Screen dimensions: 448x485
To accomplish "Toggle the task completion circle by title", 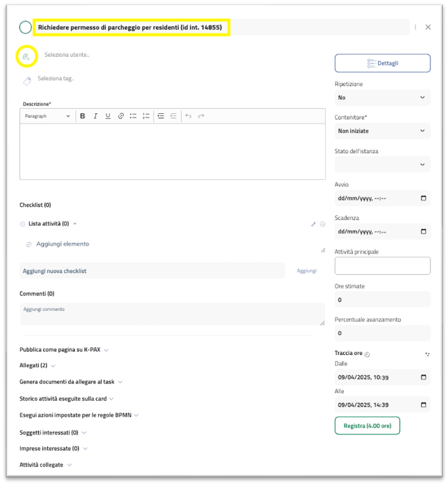I will 25,27.
